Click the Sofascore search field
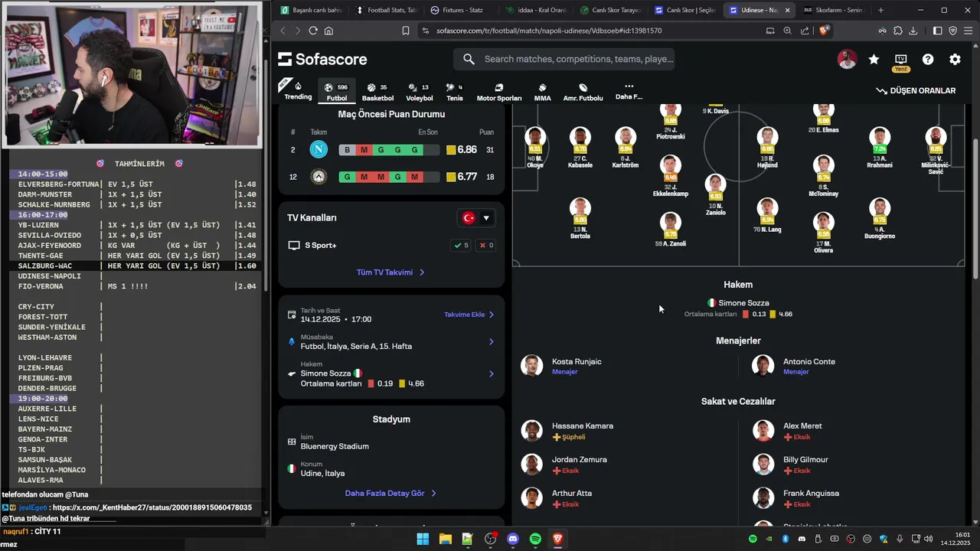This screenshot has width=980, height=551. click(x=564, y=59)
